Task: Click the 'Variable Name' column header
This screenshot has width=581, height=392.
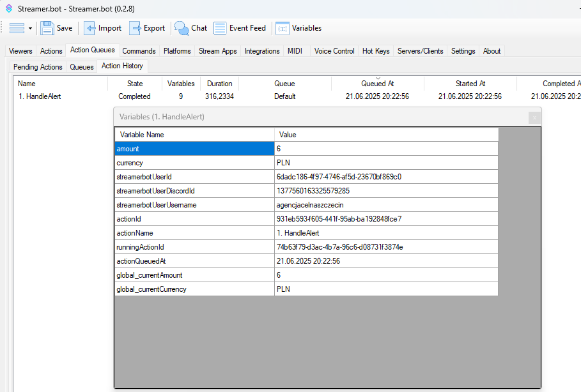Action: (x=194, y=135)
